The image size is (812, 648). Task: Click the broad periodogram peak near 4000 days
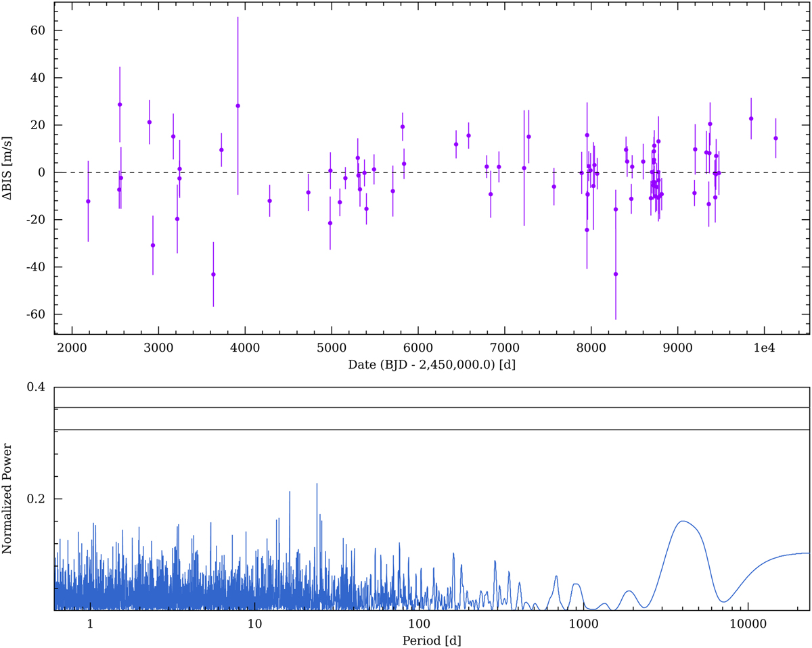[x=682, y=521]
